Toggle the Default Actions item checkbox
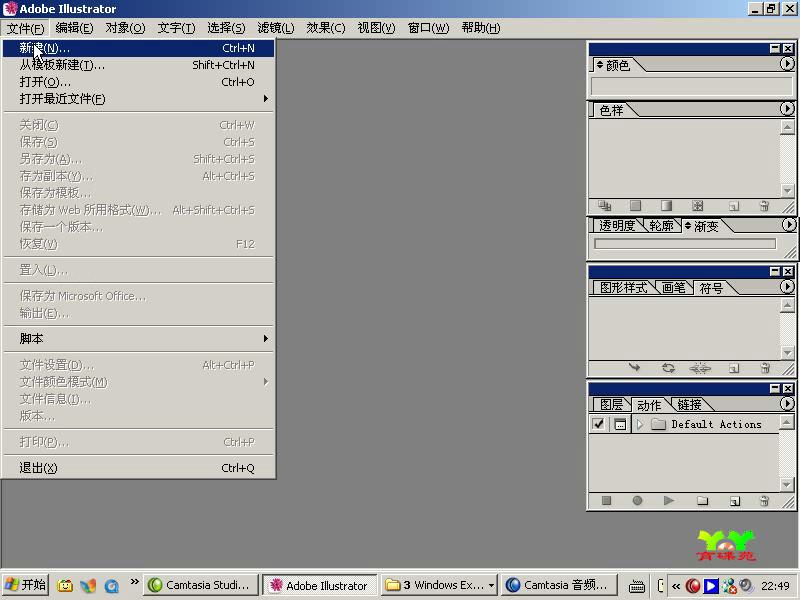Image resolution: width=800 pixels, height=600 pixels. [598, 424]
